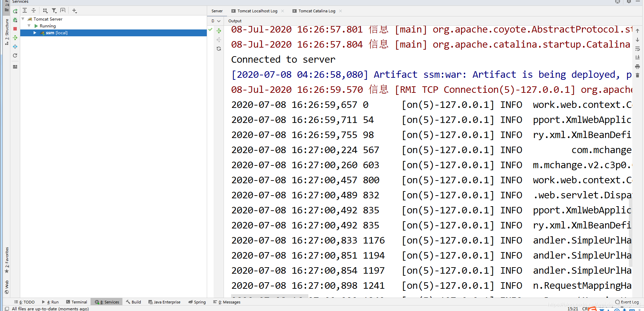This screenshot has width=644, height=311.
Task: Close the Tomcat Catalina Log tab
Action: click(x=341, y=11)
